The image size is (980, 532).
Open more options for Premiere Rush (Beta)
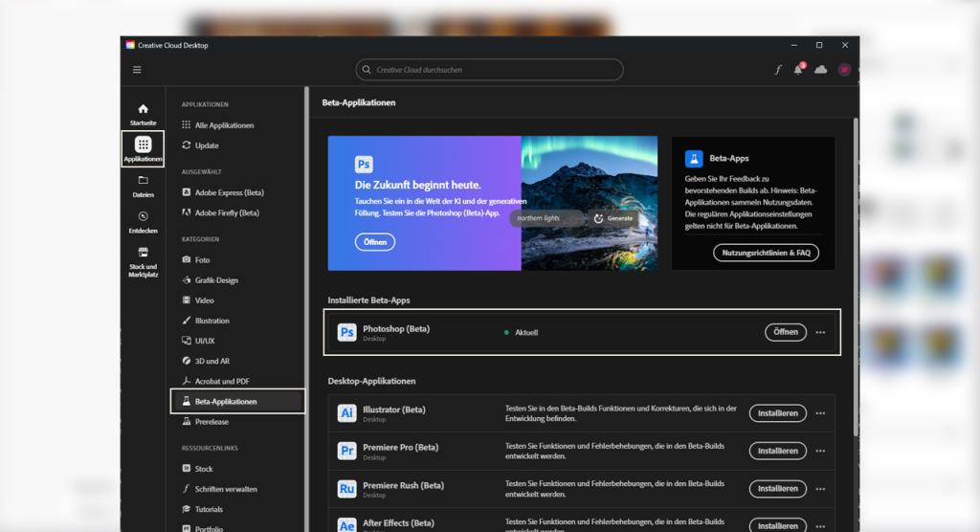pos(820,489)
